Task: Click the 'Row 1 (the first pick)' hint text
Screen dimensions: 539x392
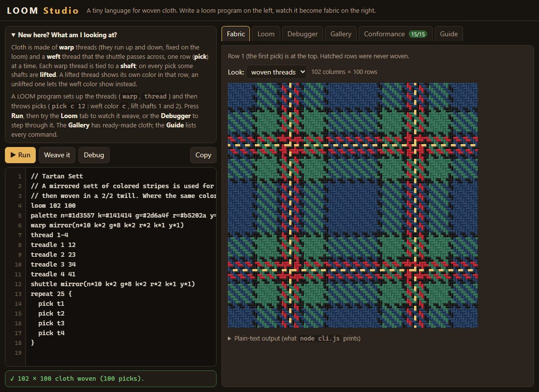Action: pos(318,56)
